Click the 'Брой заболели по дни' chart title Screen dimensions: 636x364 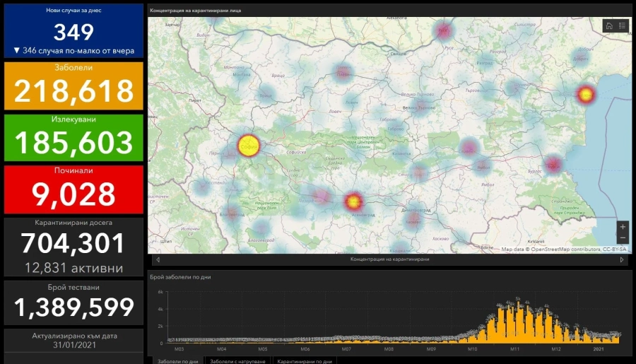(180, 277)
